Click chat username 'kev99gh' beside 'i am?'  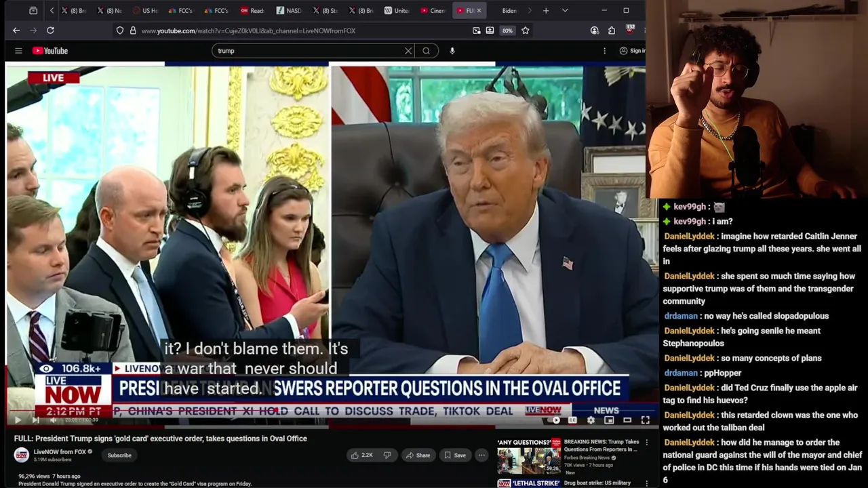tap(690, 222)
